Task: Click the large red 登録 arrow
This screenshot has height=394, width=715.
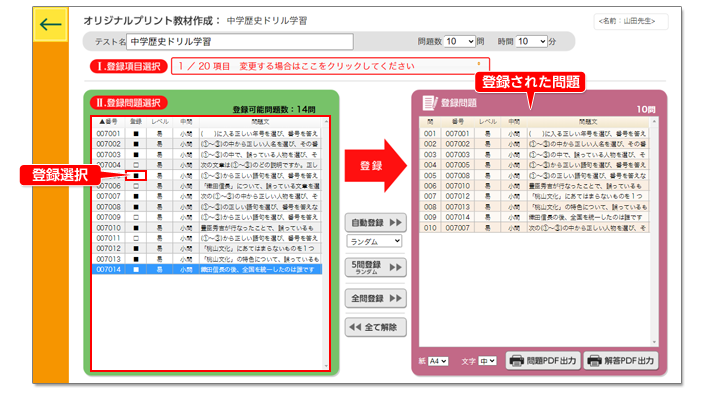Action: click(376, 166)
